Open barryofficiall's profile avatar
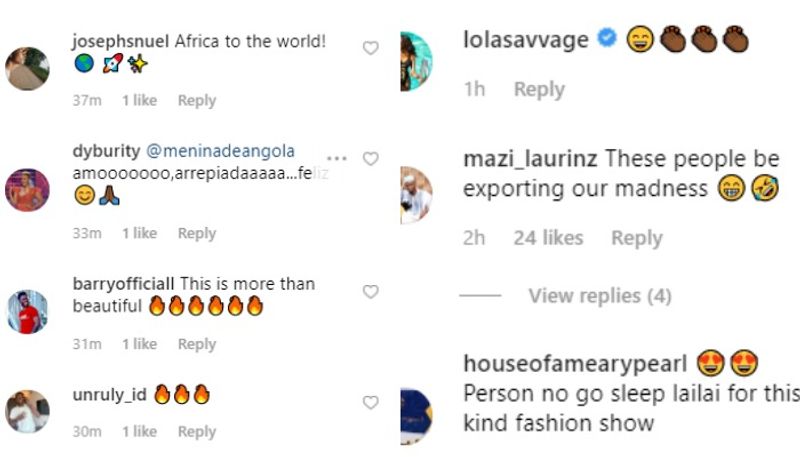Viewport: 800px width, 457px height. tap(27, 311)
